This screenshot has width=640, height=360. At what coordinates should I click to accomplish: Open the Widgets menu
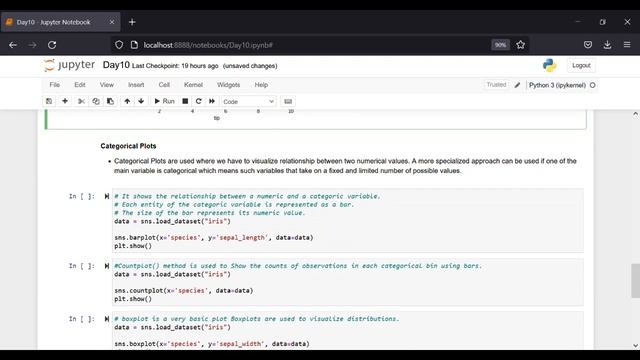click(x=229, y=85)
